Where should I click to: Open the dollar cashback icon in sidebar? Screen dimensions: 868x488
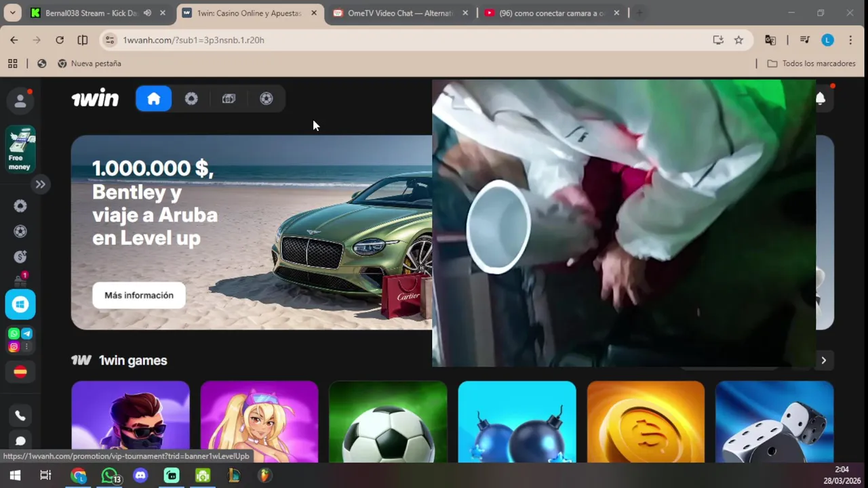click(x=20, y=256)
